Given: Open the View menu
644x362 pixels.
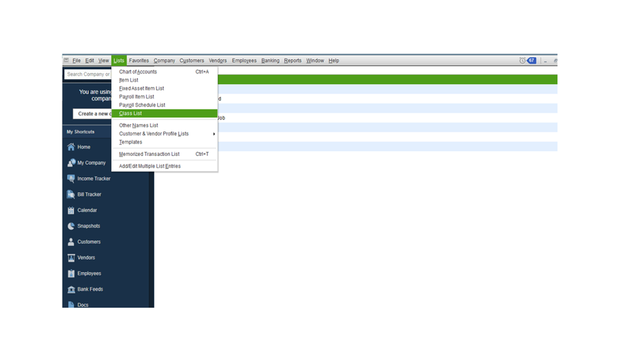Looking at the screenshot, I should (104, 61).
